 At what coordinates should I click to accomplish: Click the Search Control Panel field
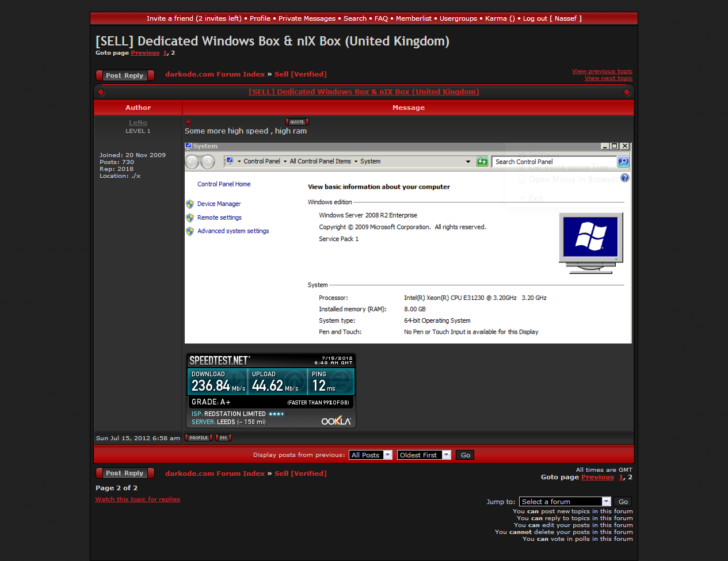click(554, 162)
